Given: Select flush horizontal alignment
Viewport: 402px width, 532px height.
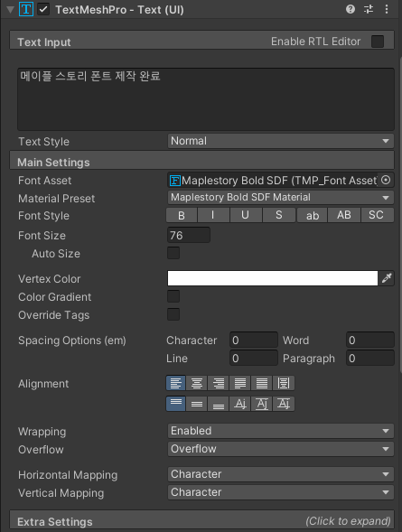Looking at the screenshot, I should tap(262, 383).
